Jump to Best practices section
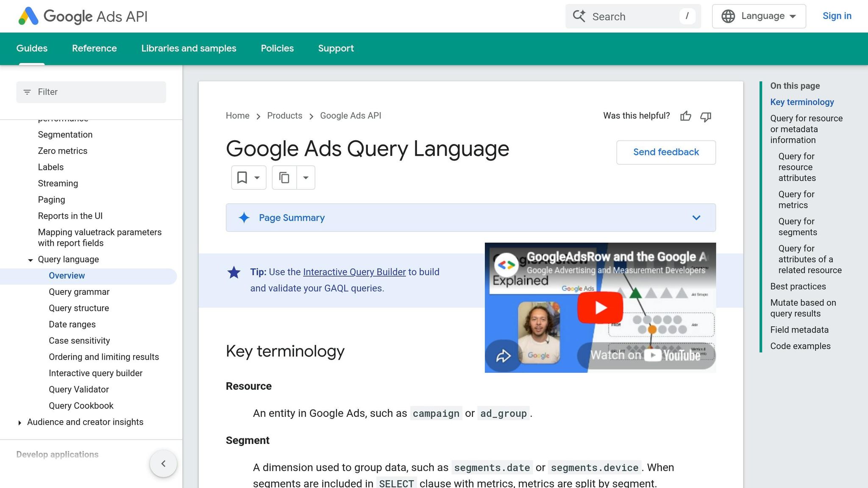The image size is (868, 488). 798,286
